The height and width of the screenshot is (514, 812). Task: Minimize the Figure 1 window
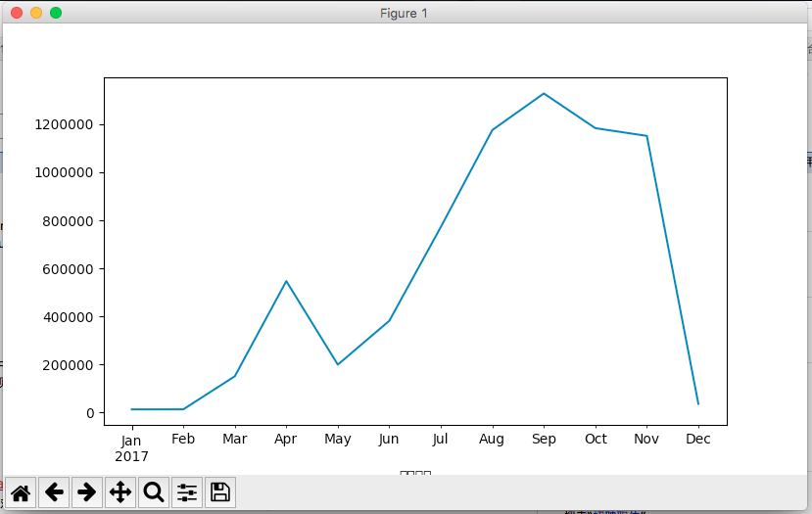coord(36,13)
